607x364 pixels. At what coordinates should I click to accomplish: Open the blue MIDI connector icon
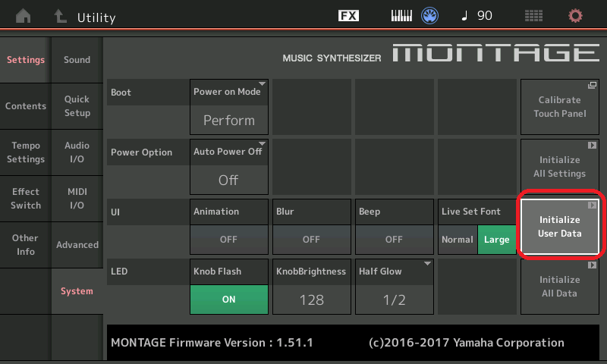coord(430,16)
